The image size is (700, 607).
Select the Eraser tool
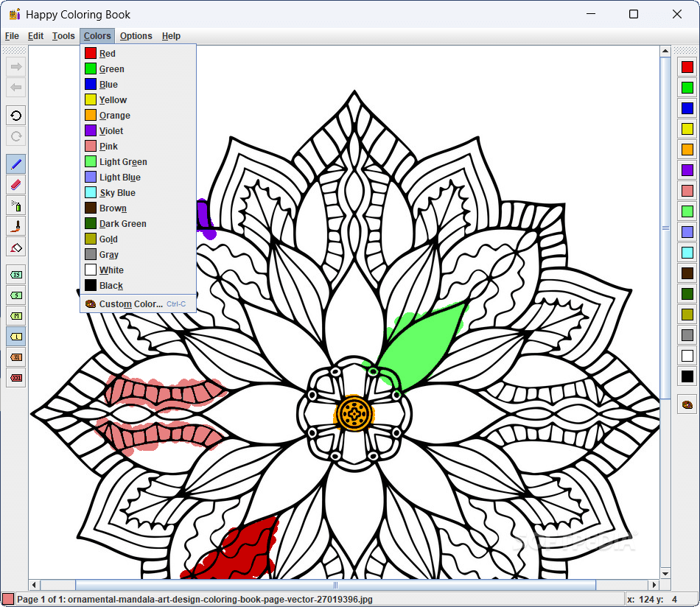point(16,185)
